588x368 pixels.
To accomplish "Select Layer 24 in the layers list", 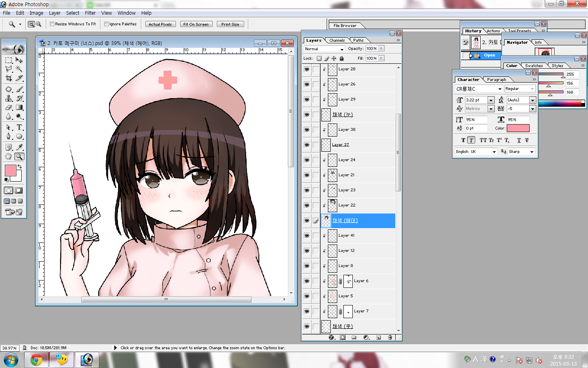I will [347, 160].
